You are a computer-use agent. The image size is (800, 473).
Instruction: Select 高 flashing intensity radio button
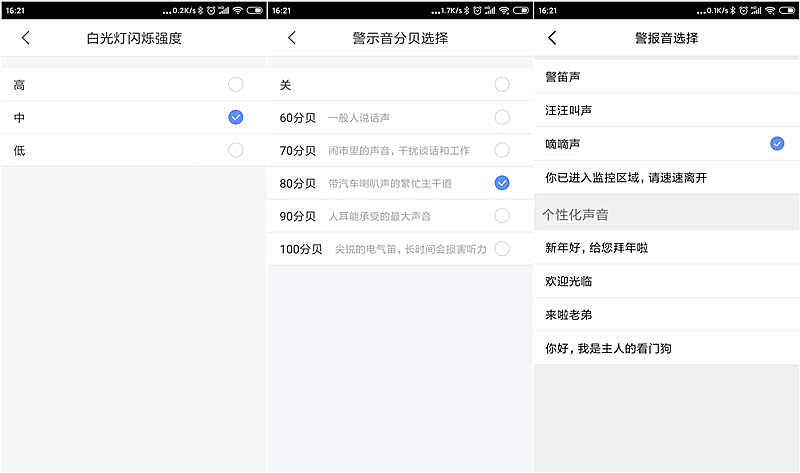pyautogui.click(x=235, y=85)
